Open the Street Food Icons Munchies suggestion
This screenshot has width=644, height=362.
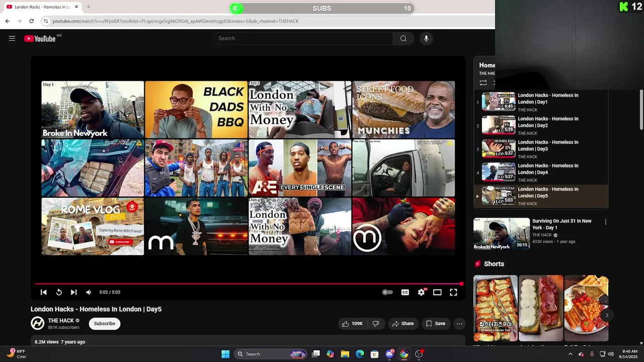[x=404, y=110]
